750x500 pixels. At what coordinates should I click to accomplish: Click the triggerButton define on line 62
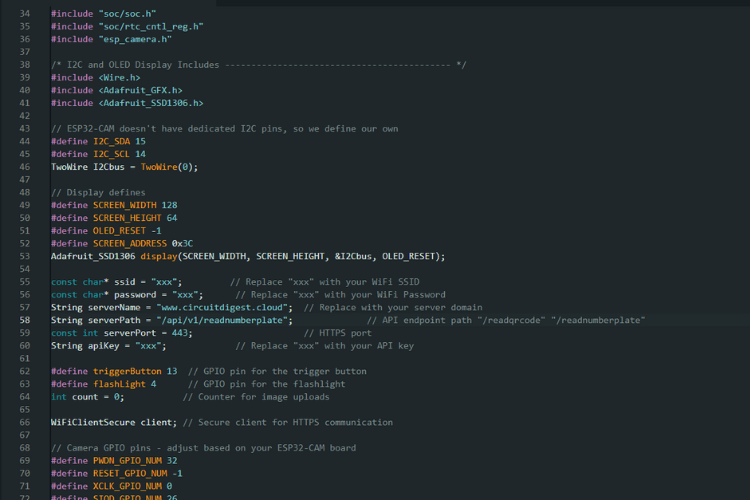(x=114, y=371)
